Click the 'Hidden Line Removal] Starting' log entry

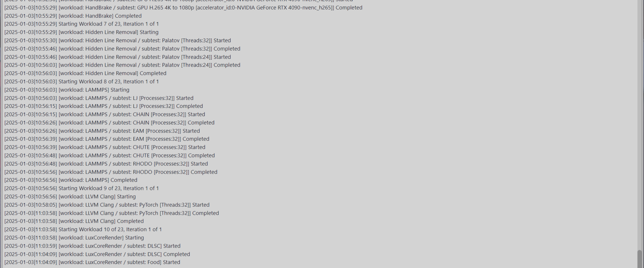[x=81, y=32]
